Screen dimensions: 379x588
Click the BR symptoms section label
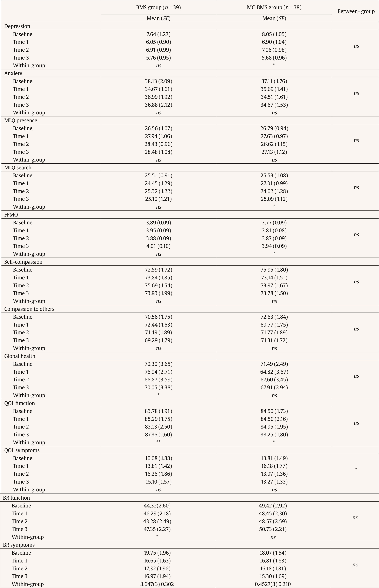[x=19, y=545]
